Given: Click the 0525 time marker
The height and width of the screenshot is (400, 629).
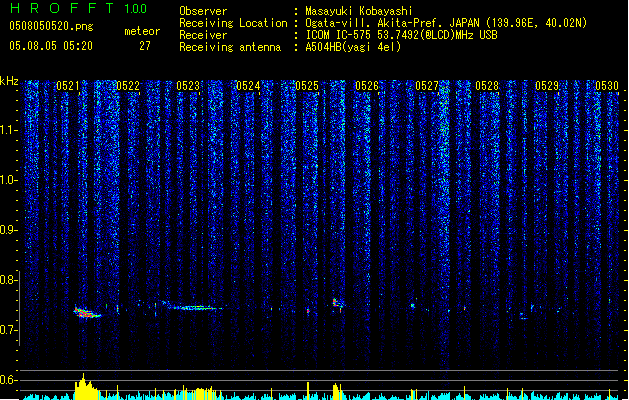Looking at the screenshot, I should 307,86.
